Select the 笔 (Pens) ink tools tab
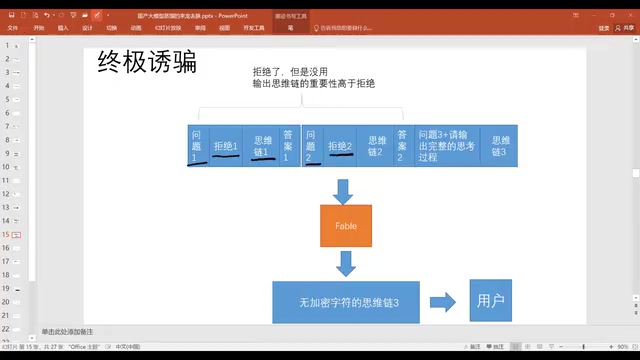640x360 pixels. coord(290,28)
